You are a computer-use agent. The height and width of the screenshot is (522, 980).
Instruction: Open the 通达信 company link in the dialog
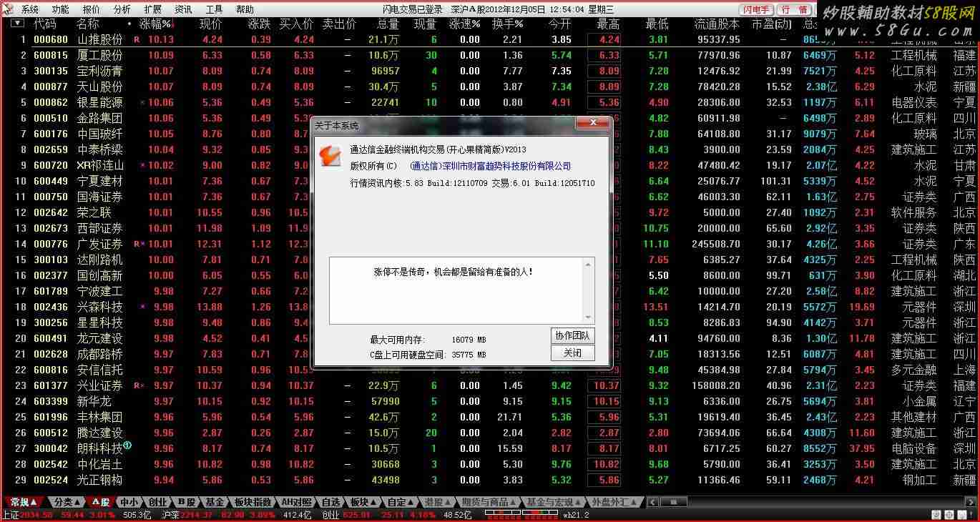click(491, 166)
